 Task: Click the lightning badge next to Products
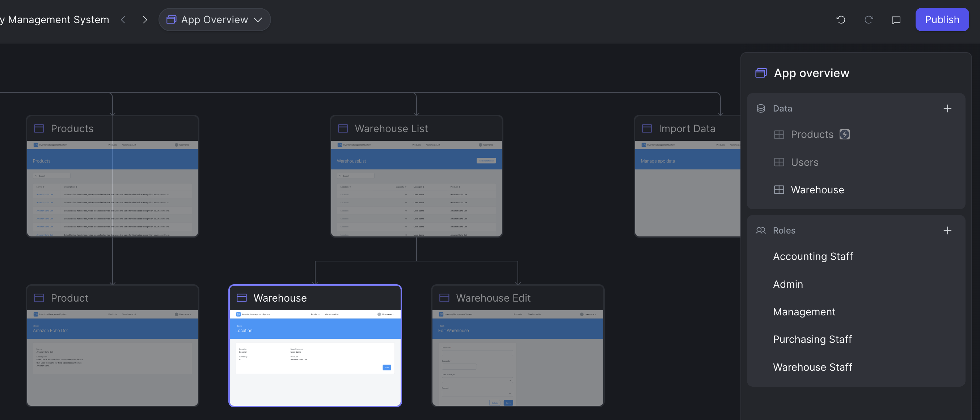click(845, 134)
